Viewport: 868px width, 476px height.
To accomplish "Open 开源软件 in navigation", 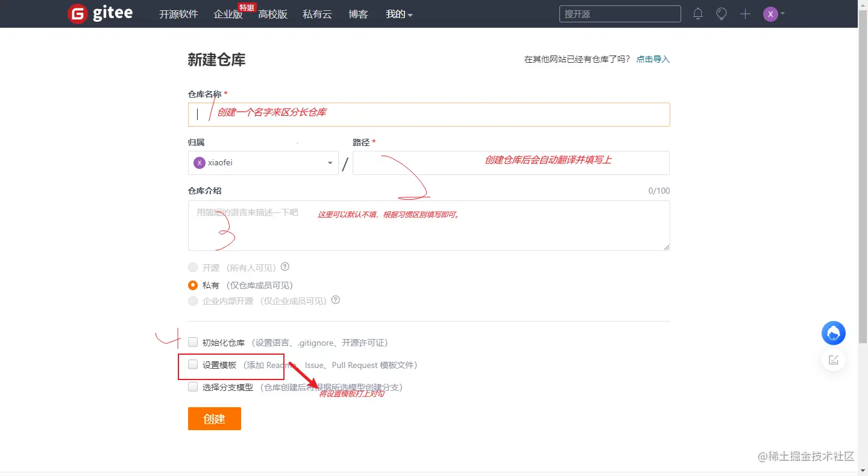I will pos(178,14).
